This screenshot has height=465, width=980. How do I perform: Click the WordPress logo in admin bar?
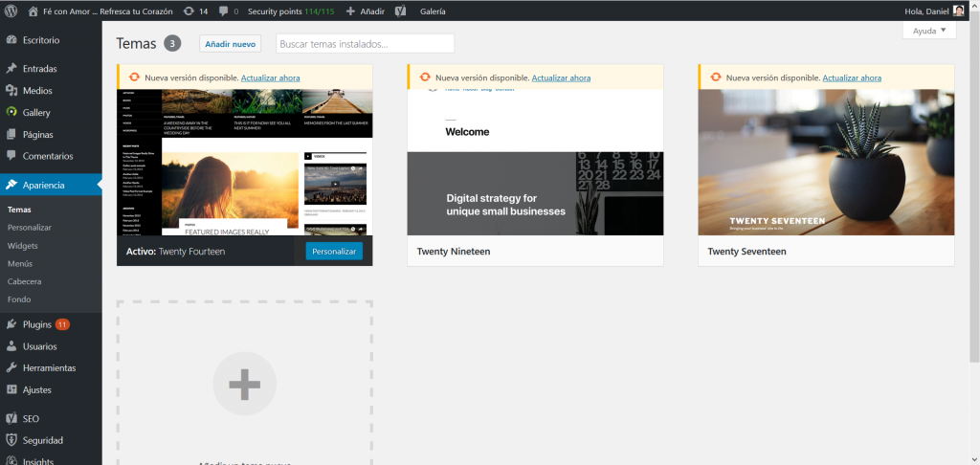11,11
